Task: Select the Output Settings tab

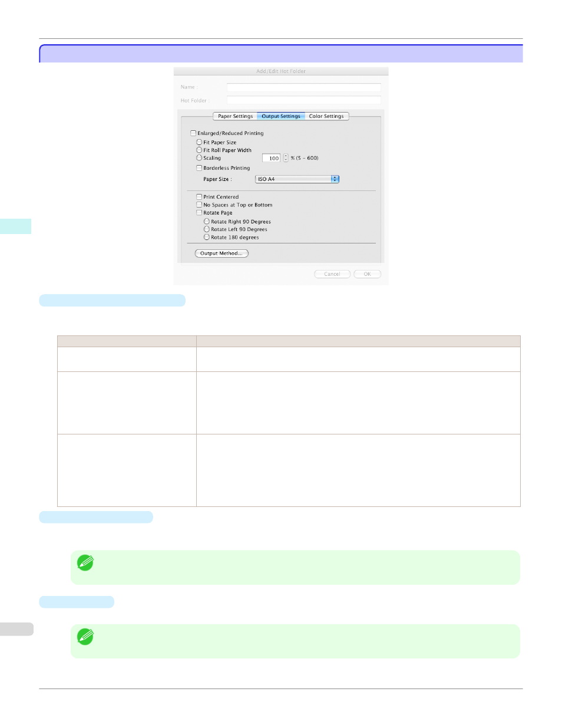Action: [x=281, y=116]
